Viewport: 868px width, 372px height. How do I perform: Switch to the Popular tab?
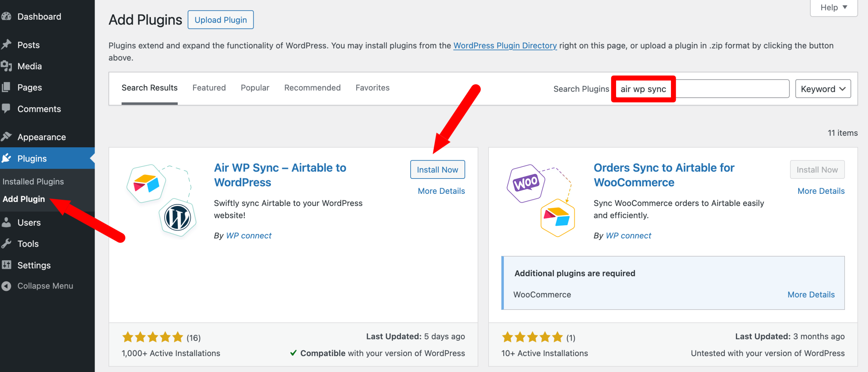(x=255, y=88)
